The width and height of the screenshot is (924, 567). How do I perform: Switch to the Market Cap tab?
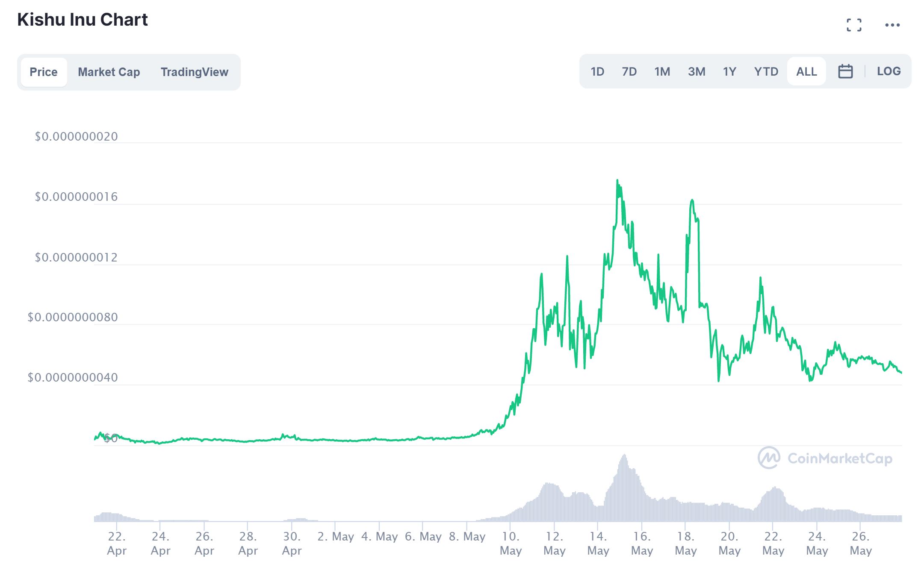pos(109,72)
